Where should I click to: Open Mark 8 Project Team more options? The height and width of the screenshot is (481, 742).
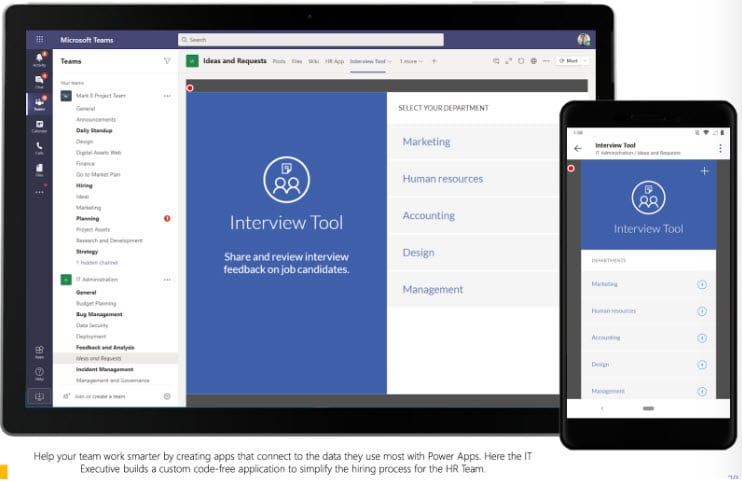(167, 96)
